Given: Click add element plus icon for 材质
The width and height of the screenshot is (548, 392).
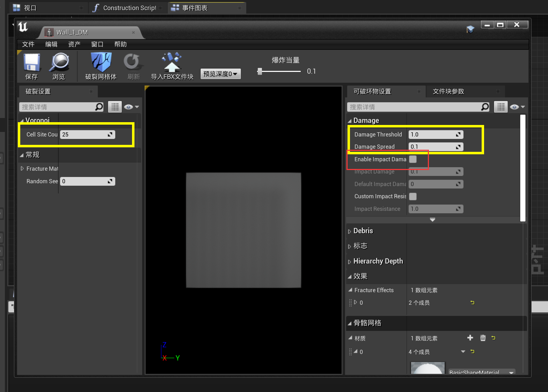Looking at the screenshot, I should coord(470,338).
